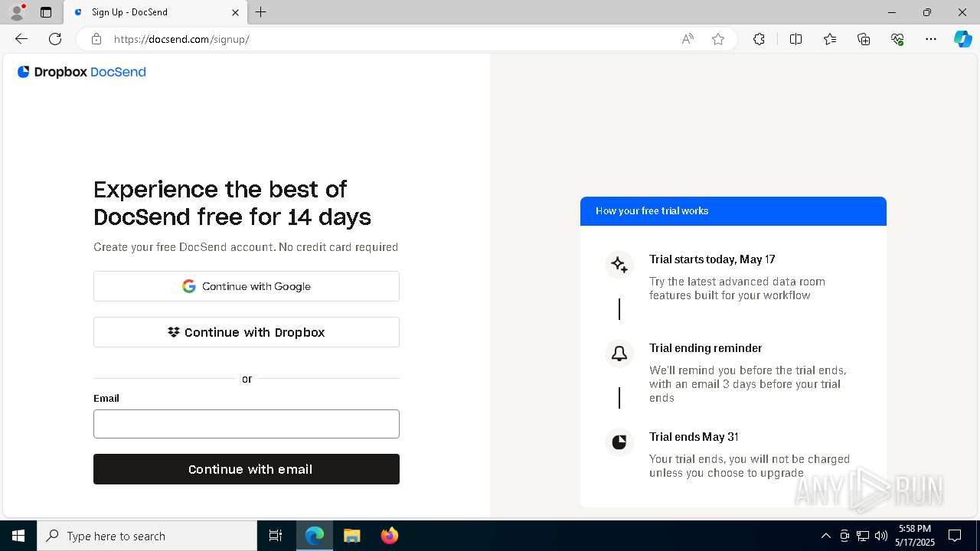Open Microsoft Edge from taskbar
Screen dimensions: 980x551
[315, 536]
